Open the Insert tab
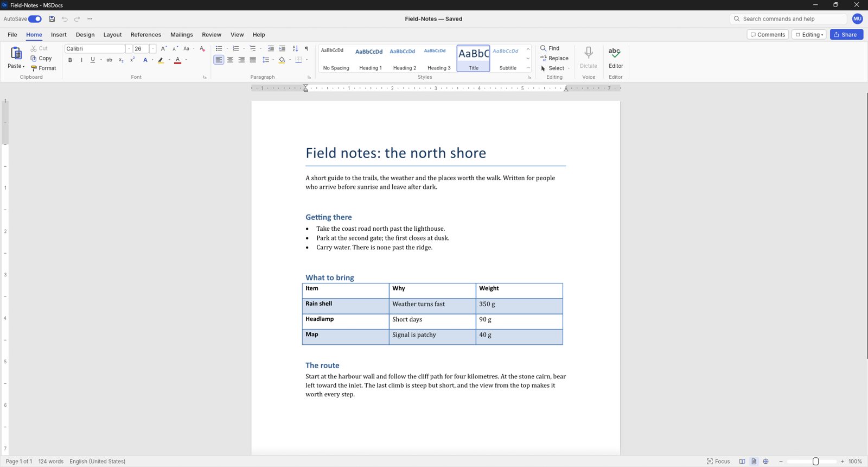Viewport: 868px width, 467px height. [x=59, y=35]
